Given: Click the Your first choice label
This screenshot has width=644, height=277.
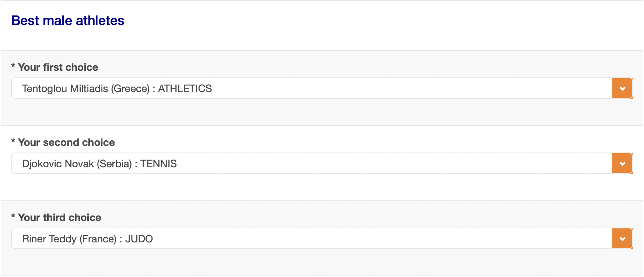Looking at the screenshot, I should (x=58, y=67).
